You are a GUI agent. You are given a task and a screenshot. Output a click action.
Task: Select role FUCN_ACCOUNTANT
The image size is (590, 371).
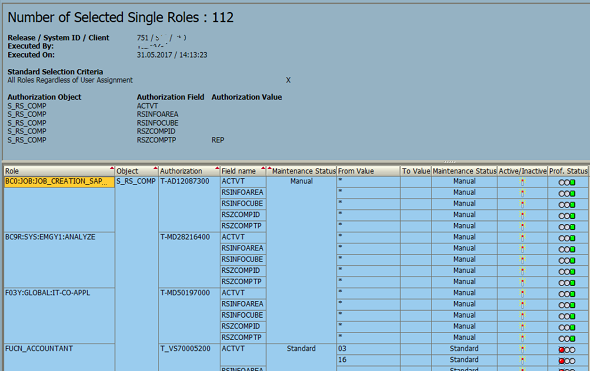pos(39,348)
